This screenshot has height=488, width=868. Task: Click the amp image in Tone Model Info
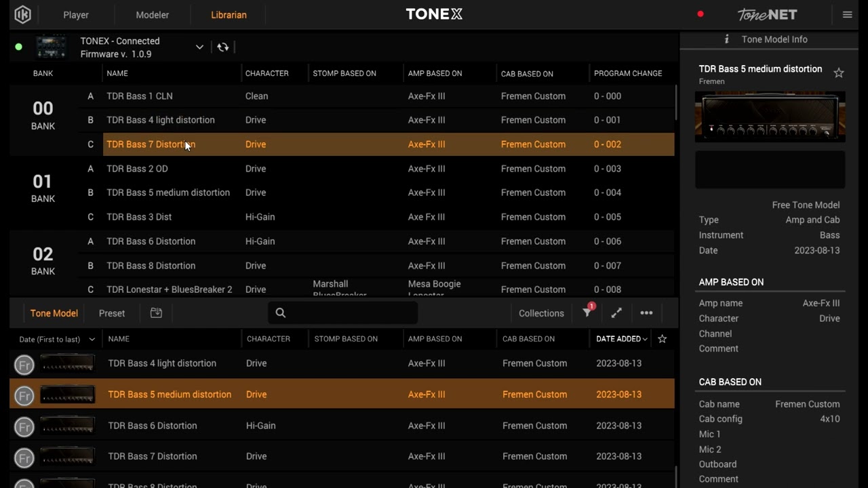(x=770, y=117)
